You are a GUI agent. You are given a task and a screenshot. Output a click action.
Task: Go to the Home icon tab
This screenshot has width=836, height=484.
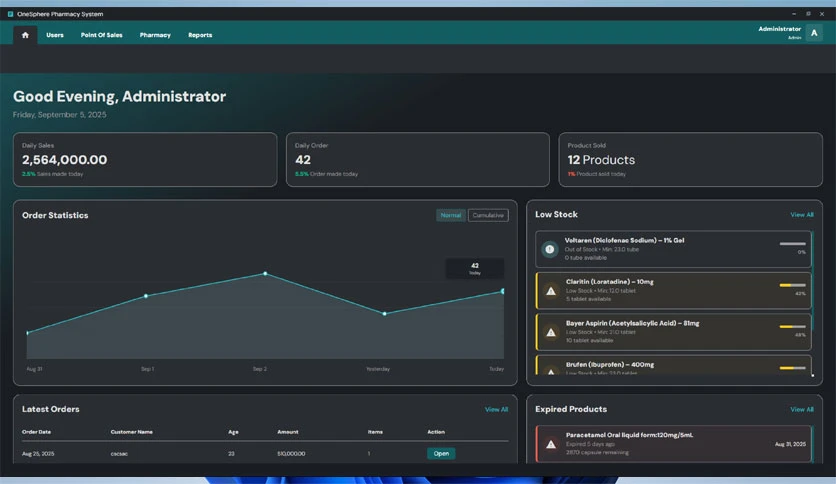pyautogui.click(x=25, y=35)
